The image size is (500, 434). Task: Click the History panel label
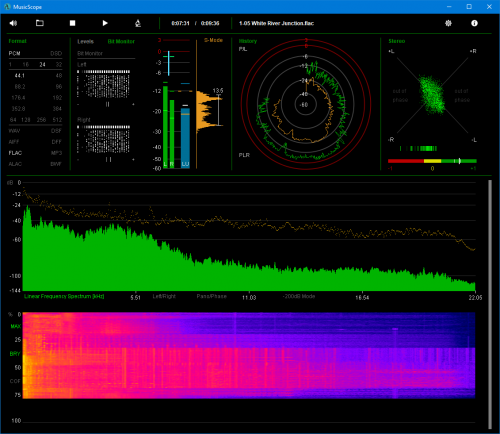248,41
